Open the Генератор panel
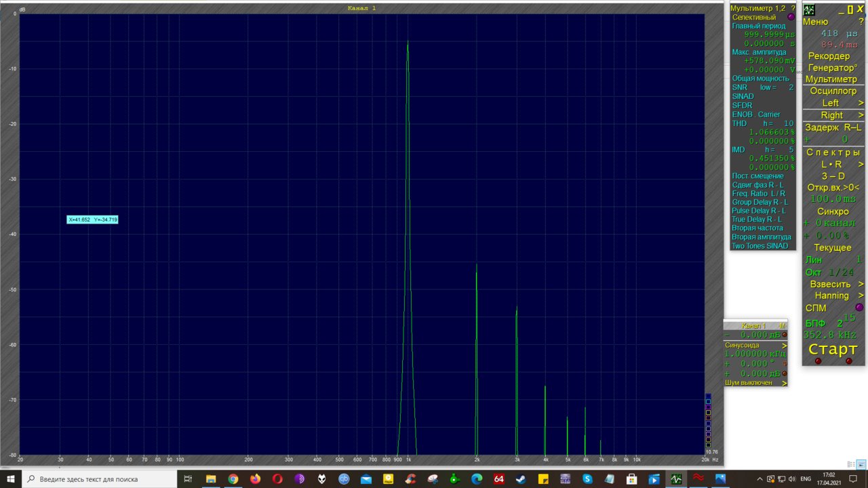This screenshot has width=868, height=488. pos(832,68)
